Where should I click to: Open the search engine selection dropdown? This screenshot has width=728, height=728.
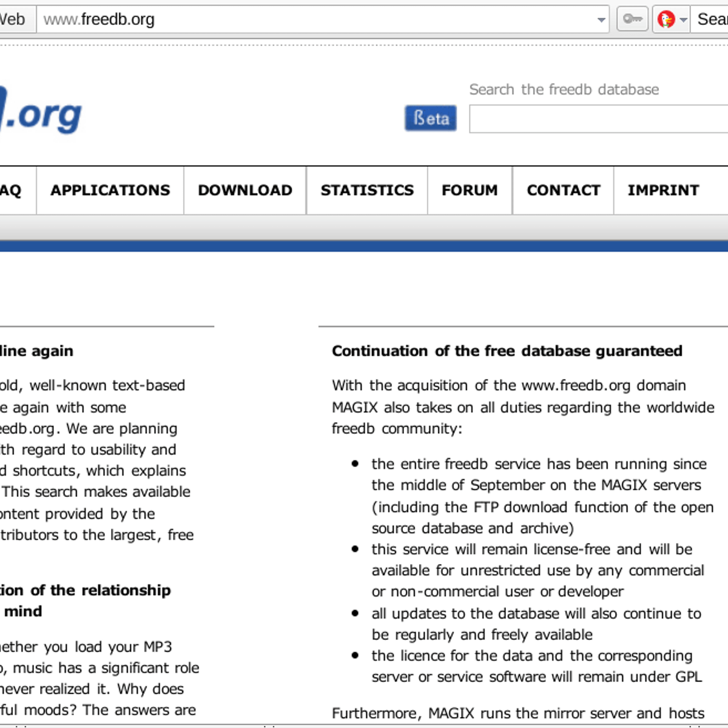pyautogui.click(x=684, y=19)
